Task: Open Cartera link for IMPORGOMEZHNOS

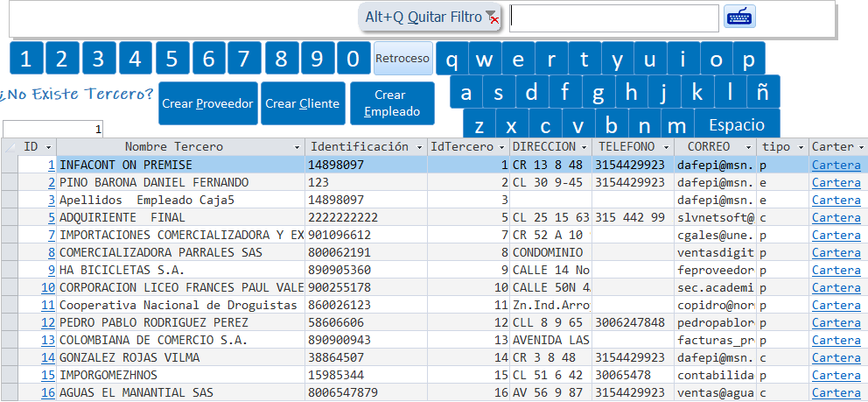Action: coord(836,375)
